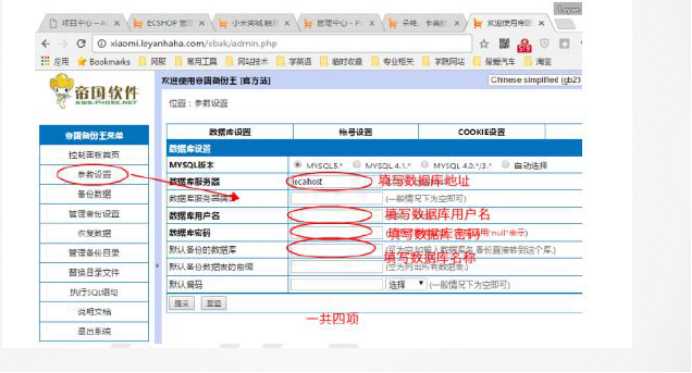The height and width of the screenshot is (373, 692).
Task: Switch to the 数据库设置 tab
Action: pos(230,132)
